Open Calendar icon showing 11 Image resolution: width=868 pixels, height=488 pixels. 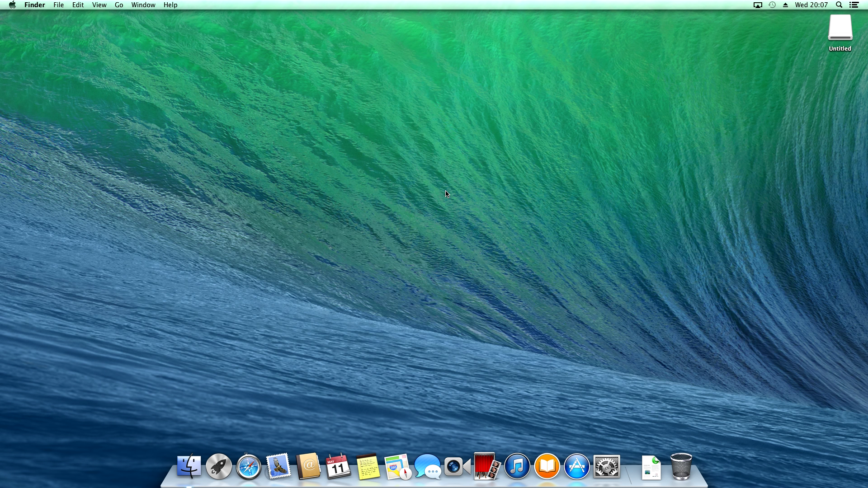pos(338,466)
